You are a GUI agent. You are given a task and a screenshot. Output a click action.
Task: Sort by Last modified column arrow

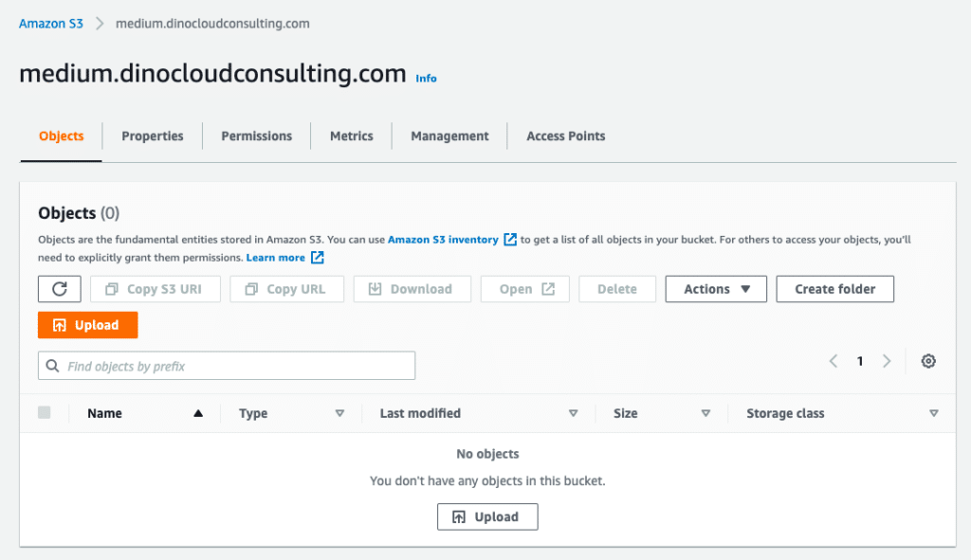coord(573,413)
